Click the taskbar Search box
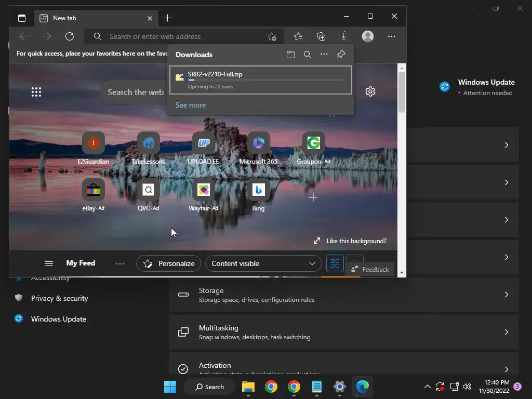 point(210,387)
